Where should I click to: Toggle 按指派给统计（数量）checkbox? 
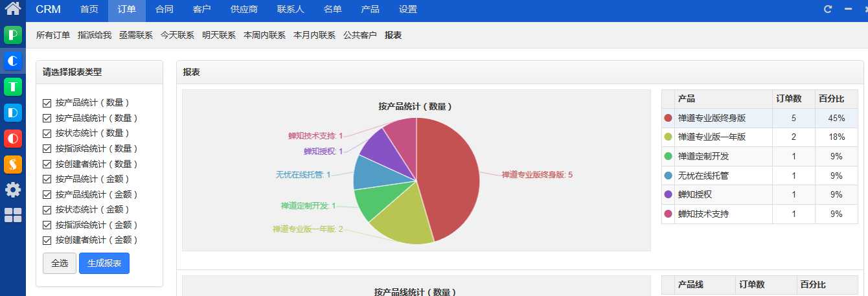point(47,148)
